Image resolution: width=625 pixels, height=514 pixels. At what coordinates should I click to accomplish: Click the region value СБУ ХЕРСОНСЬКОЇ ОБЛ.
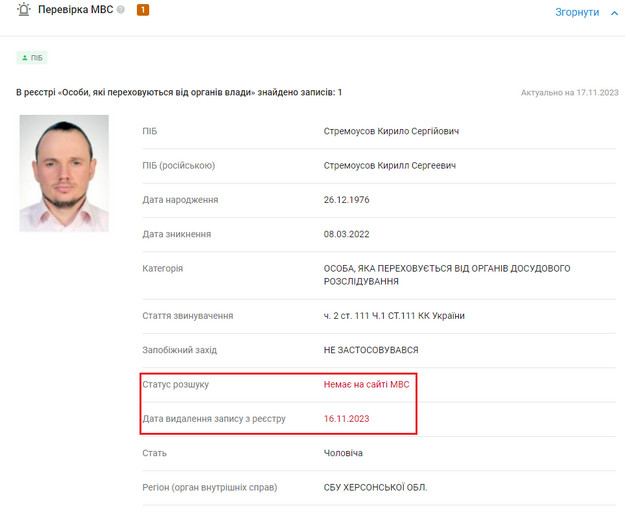(x=375, y=487)
